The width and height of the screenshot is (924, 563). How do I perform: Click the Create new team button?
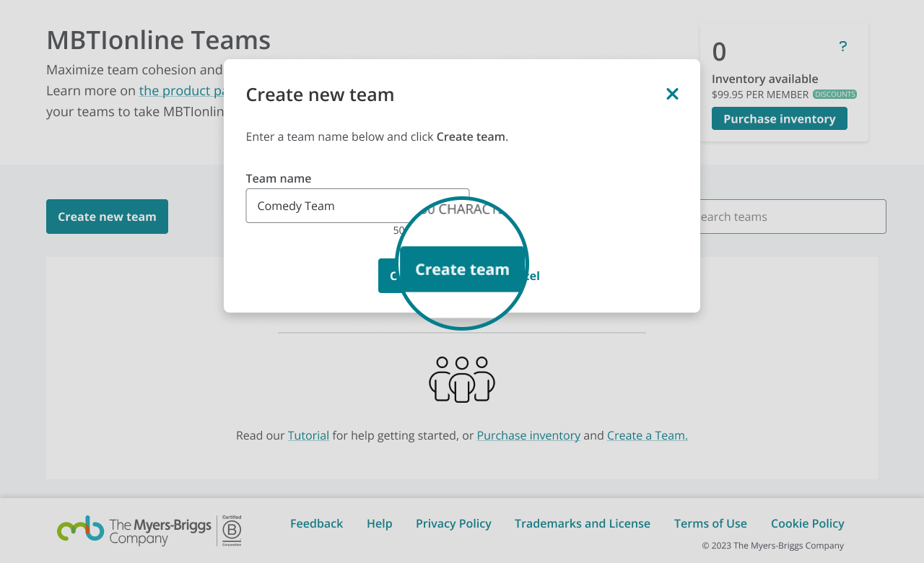click(x=107, y=217)
